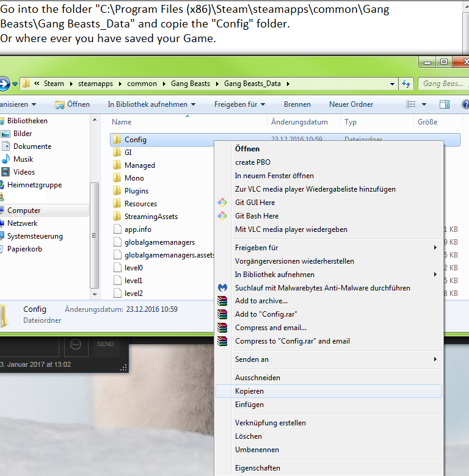This screenshot has height=476, width=469.
Task: Click the Git Bash Here icon
Action: tap(222, 216)
